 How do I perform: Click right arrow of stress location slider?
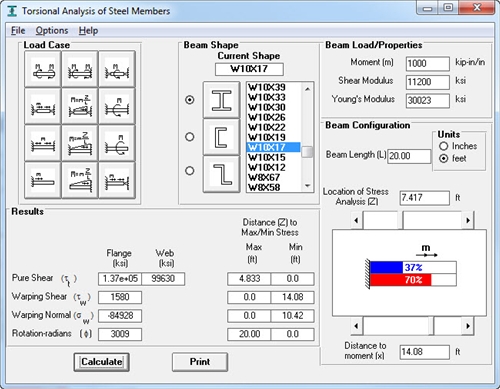(468, 220)
